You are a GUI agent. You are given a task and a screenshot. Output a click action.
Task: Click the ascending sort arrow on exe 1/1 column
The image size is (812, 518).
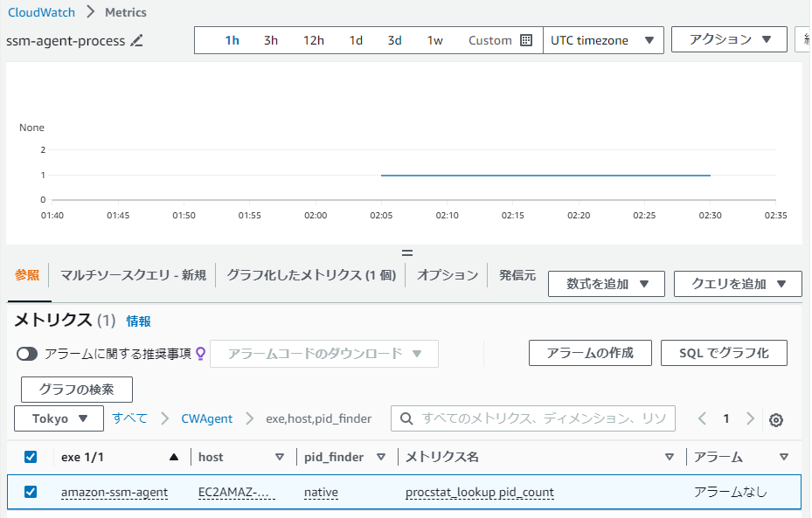pyautogui.click(x=172, y=456)
